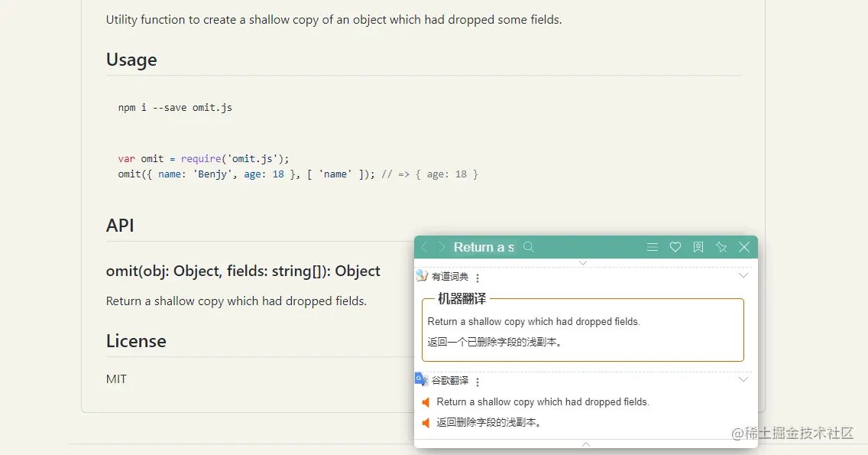Open the hamburger menu in dictionary popup

coord(653,247)
